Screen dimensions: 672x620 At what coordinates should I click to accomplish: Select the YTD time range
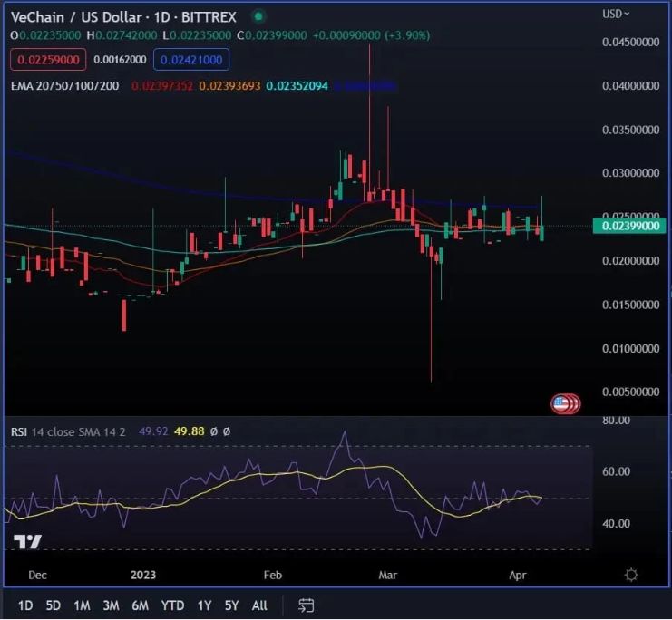(x=172, y=605)
